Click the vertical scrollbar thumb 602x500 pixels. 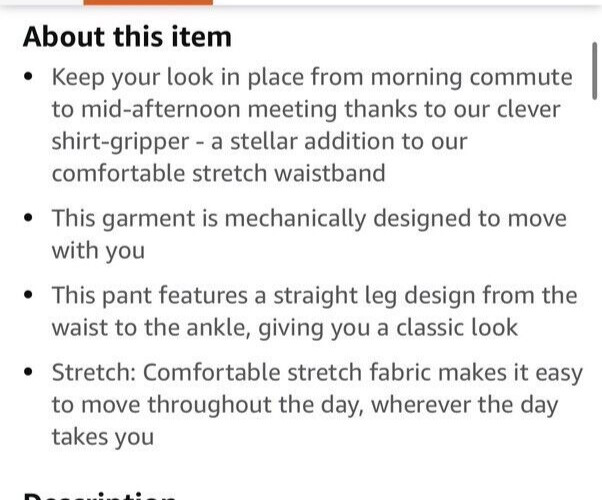(x=595, y=71)
